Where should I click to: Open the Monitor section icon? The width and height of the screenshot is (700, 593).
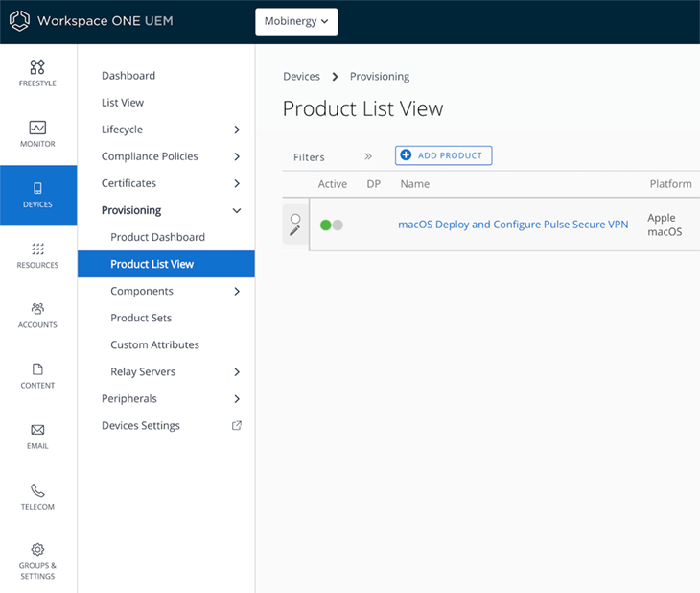pyautogui.click(x=37, y=129)
